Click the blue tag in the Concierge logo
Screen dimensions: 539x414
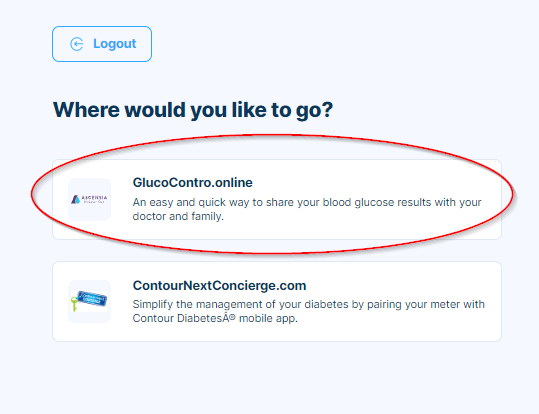pyautogui.click(x=92, y=298)
